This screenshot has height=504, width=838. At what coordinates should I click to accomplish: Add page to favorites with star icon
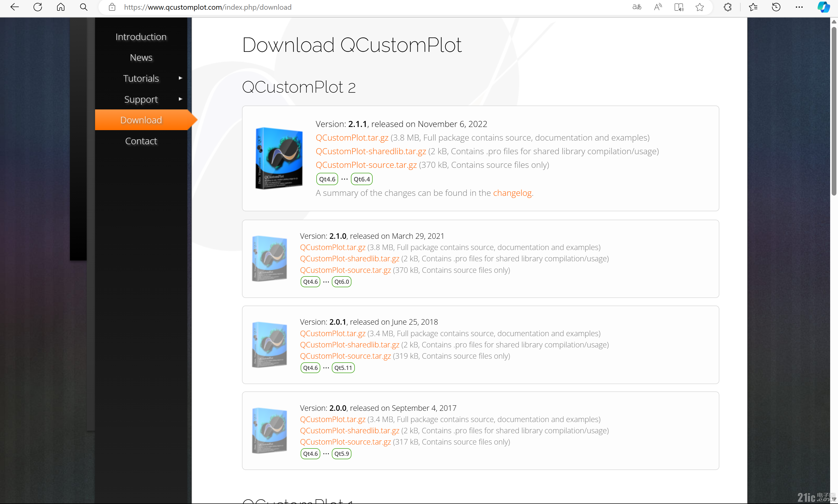[x=700, y=7]
